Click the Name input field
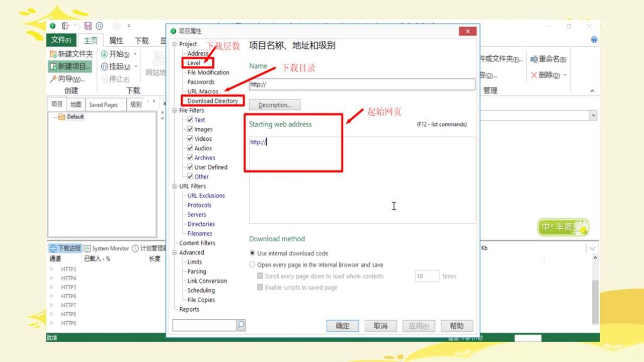This screenshot has width=644, height=362. pos(362,84)
